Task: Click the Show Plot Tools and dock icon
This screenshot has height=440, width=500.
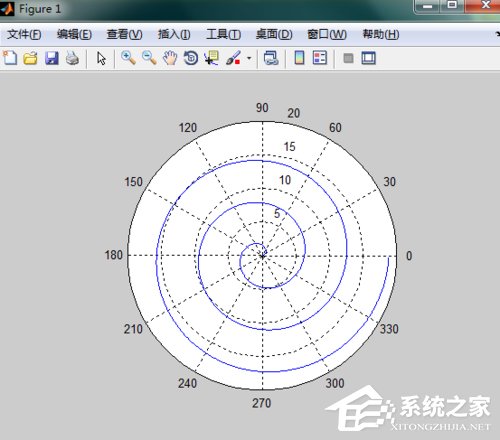Action: point(369,58)
